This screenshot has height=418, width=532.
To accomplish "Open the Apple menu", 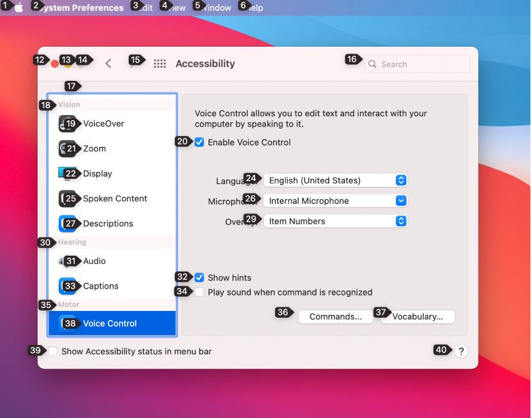I will 19,7.
